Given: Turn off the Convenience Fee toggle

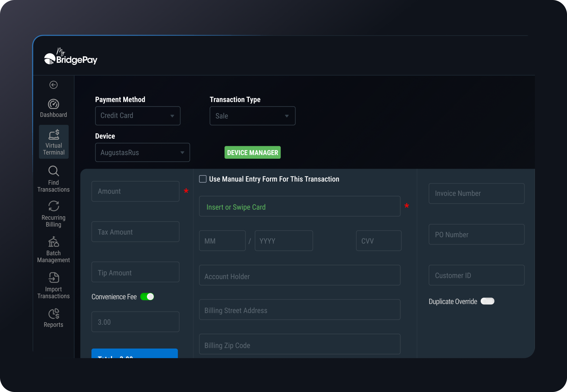Looking at the screenshot, I should click(x=147, y=297).
